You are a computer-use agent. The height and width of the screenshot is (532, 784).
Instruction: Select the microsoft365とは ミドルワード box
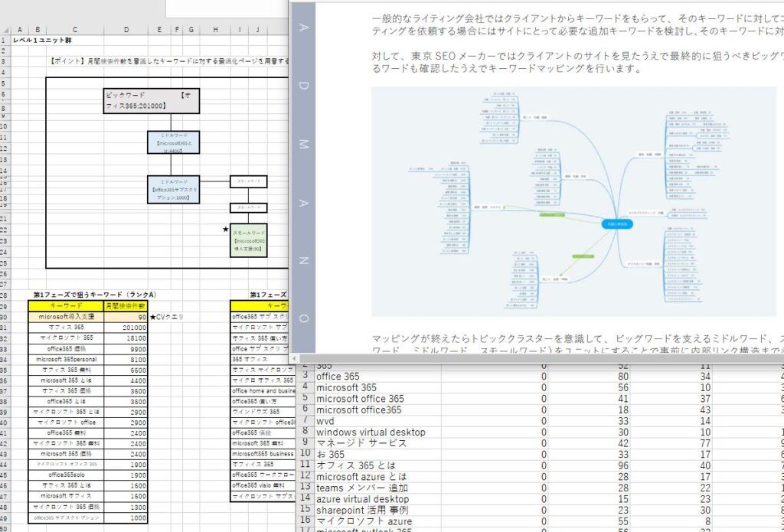[173, 142]
